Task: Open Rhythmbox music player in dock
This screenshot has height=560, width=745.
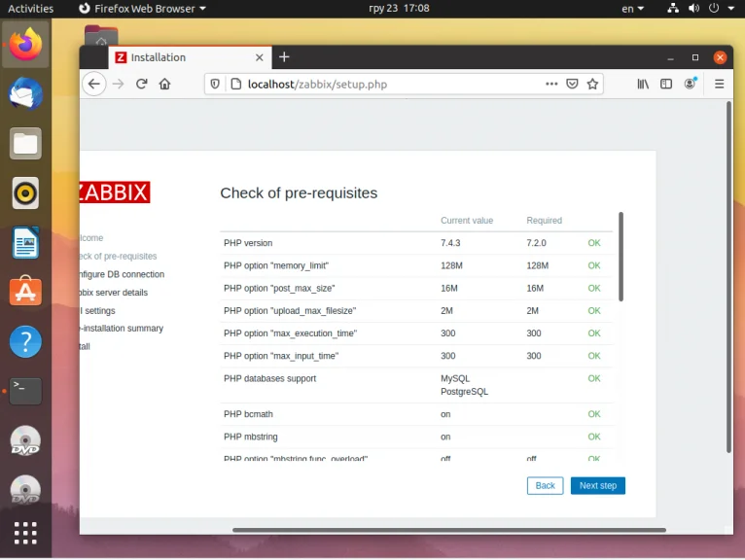Action: click(25, 193)
